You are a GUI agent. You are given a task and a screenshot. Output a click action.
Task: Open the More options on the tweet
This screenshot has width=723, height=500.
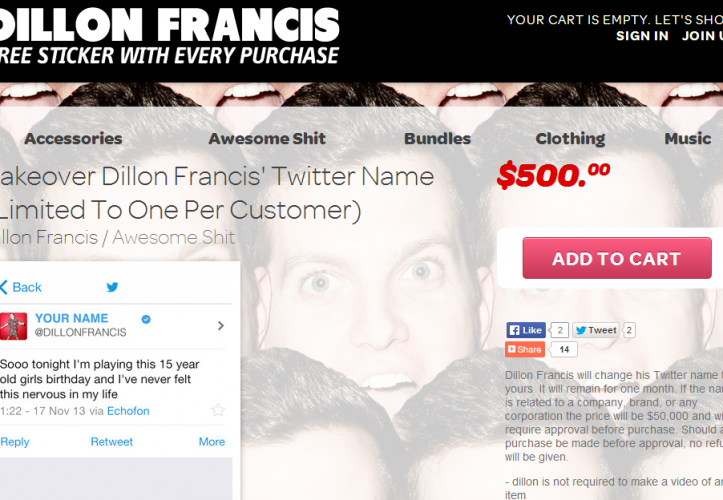point(212,442)
